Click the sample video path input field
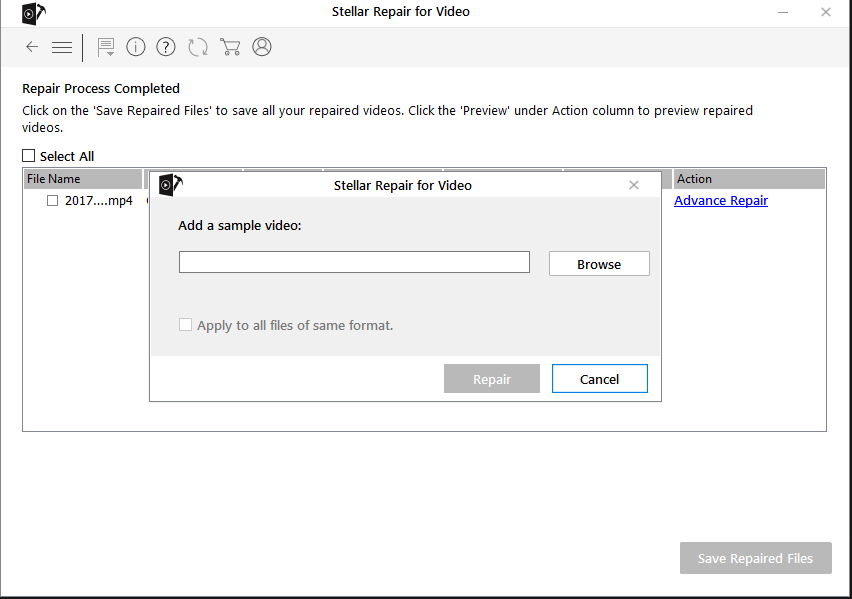The image size is (852, 599). (x=354, y=261)
